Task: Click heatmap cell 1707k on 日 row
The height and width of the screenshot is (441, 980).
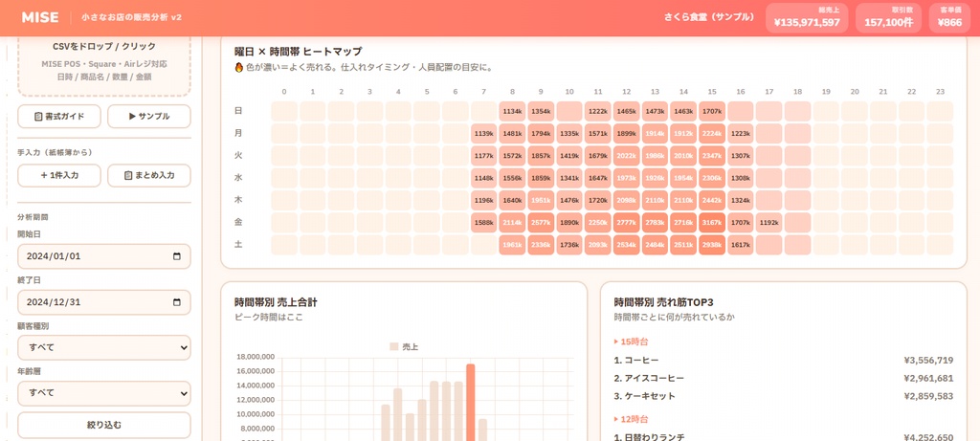Action: 712,111
